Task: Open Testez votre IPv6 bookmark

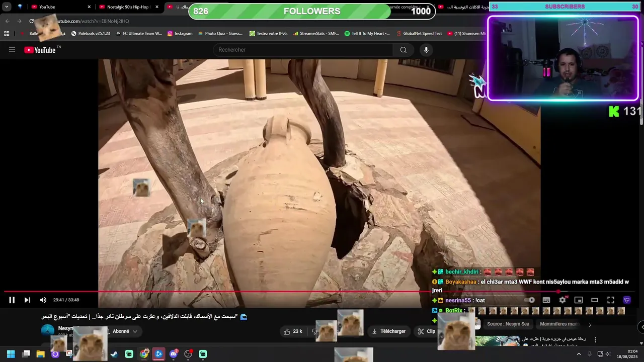Action: 268,34
